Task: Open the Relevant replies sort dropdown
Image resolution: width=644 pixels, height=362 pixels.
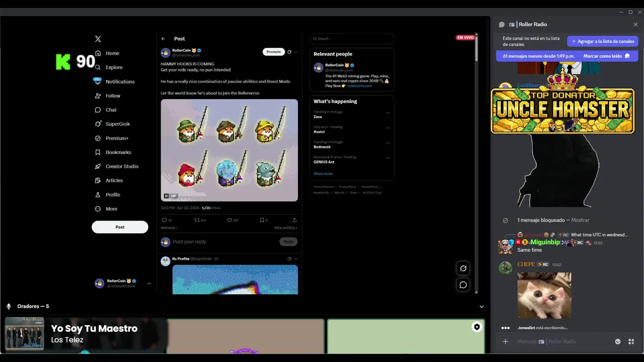Action: tap(169, 228)
